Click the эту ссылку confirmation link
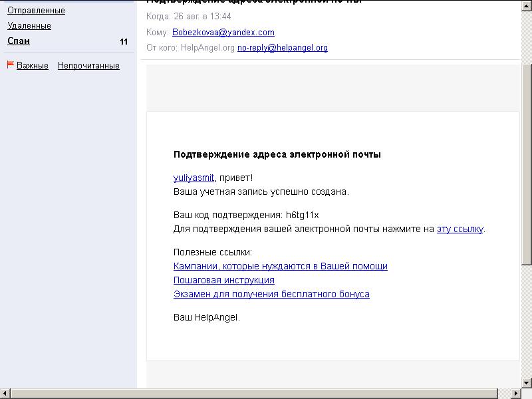532x399 pixels. [460, 229]
